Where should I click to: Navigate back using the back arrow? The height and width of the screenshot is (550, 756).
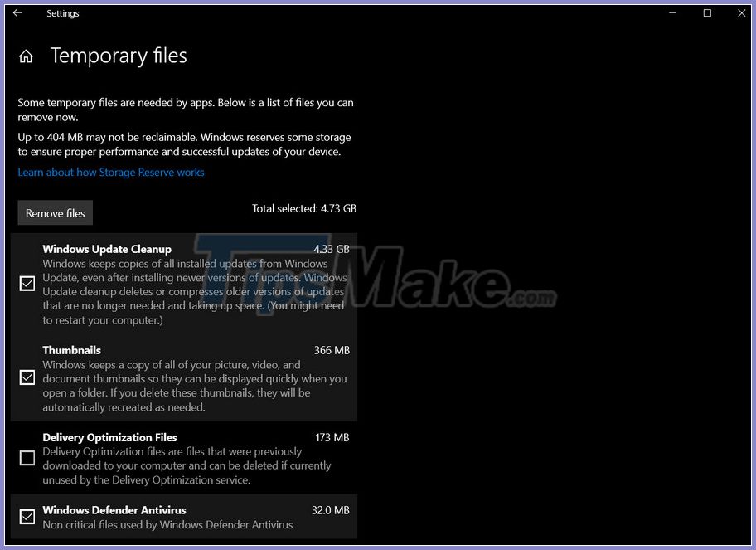[17, 12]
